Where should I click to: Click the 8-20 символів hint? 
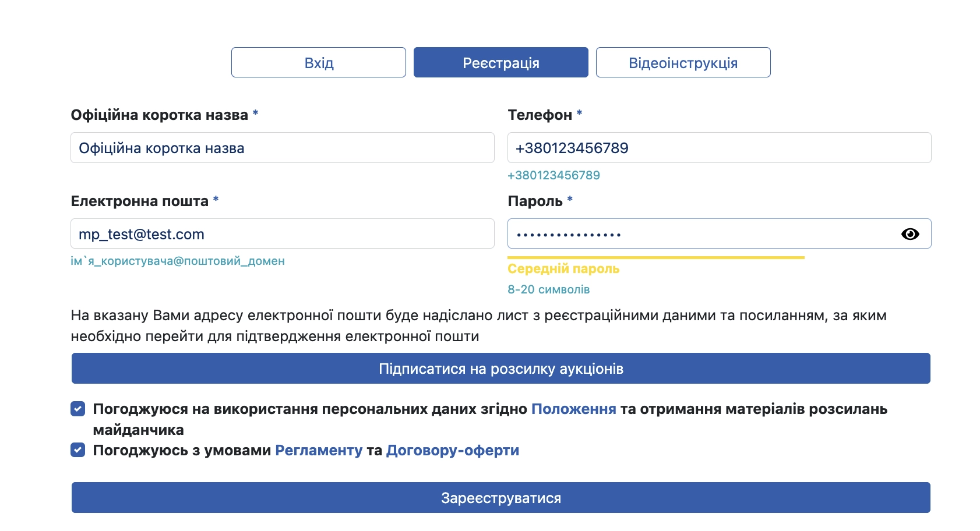coord(548,289)
